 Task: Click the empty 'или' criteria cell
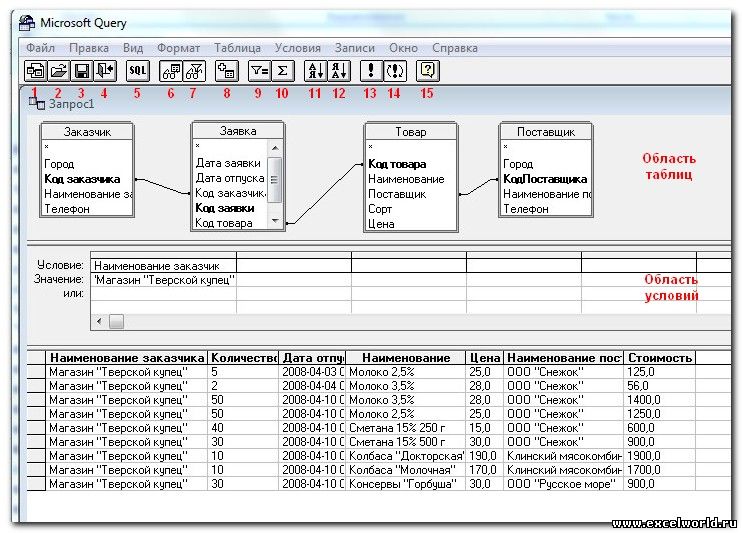coord(163,293)
